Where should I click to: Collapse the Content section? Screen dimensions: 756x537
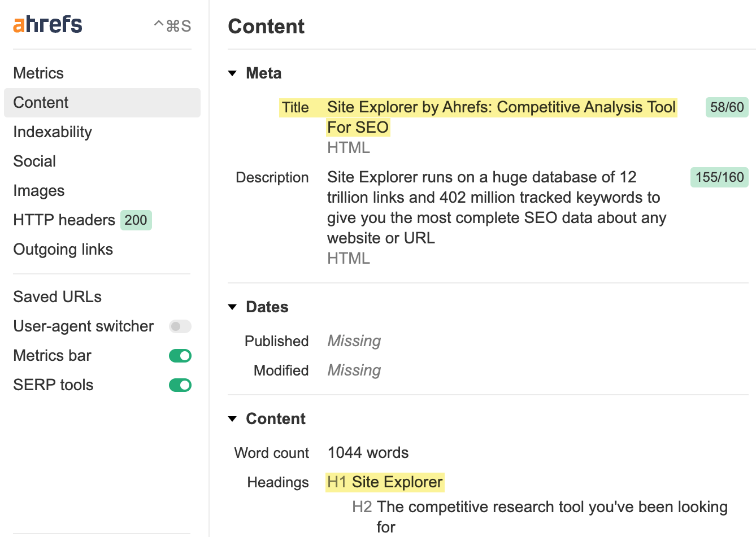point(233,418)
